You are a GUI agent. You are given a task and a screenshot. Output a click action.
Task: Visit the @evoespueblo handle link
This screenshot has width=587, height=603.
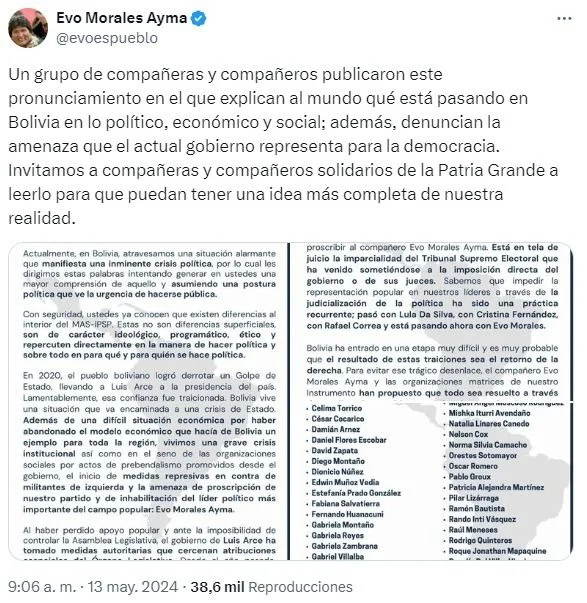tap(107, 38)
